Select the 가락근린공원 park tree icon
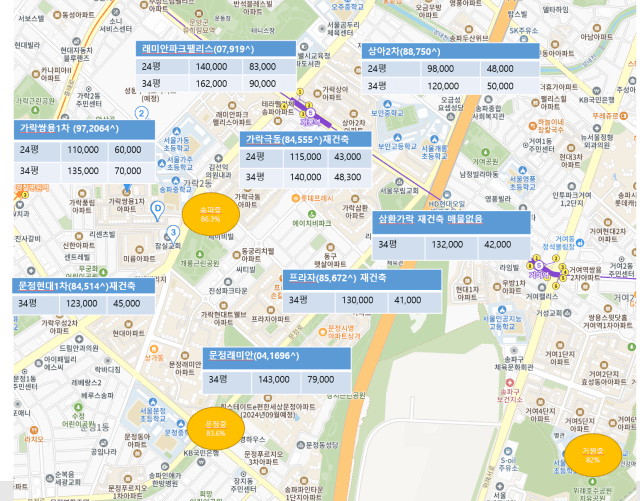The height and width of the screenshot is (501, 640). click(35, 110)
